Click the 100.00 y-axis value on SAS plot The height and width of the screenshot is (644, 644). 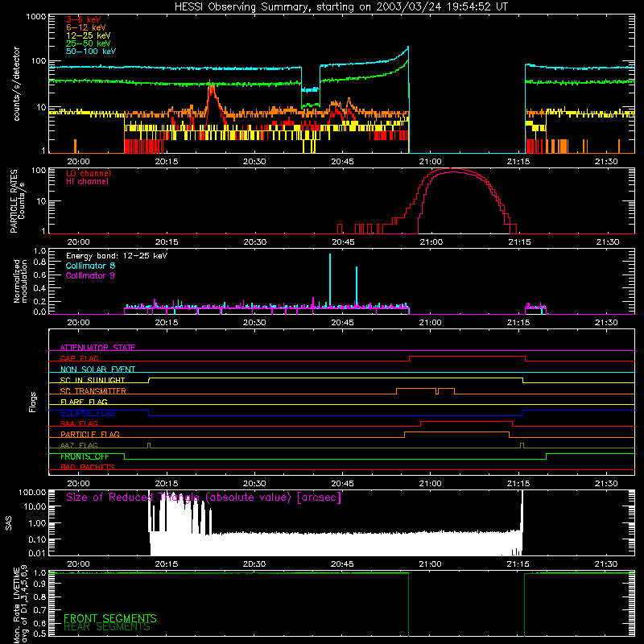(x=32, y=493)
